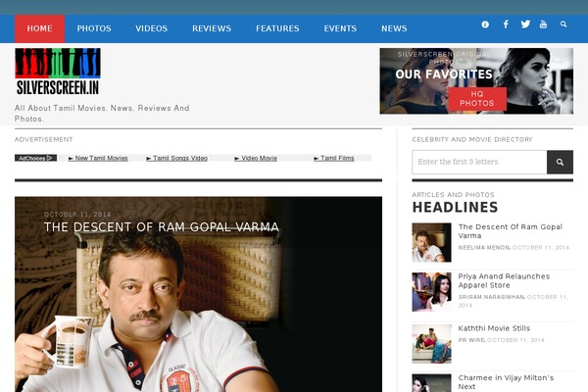Viewport: 588px width, 392px height.
Task: Follow the Tamil Films ad link
Action: [x=334, y=159]
